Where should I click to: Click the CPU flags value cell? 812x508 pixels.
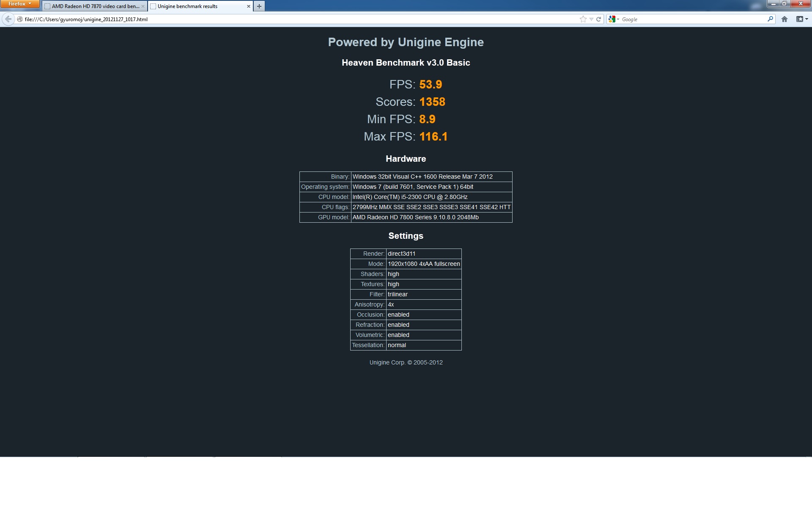[x=431, y=207]
